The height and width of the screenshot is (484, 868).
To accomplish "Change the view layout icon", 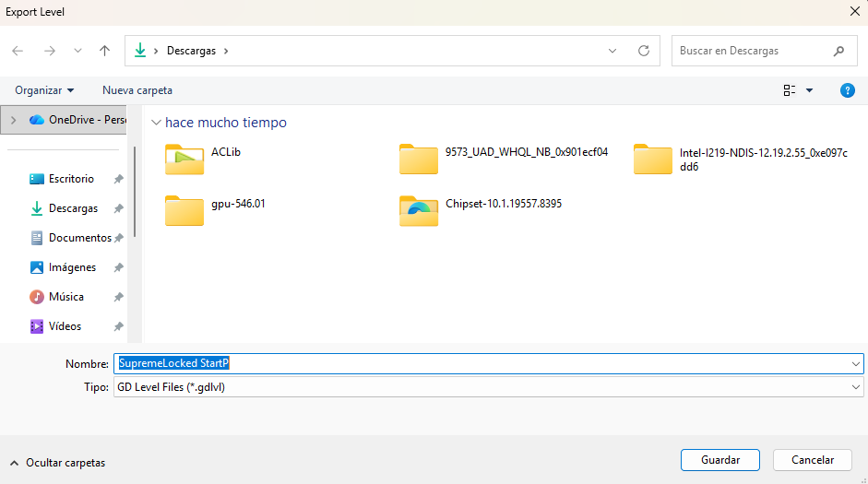I will [x=790, y=90].
